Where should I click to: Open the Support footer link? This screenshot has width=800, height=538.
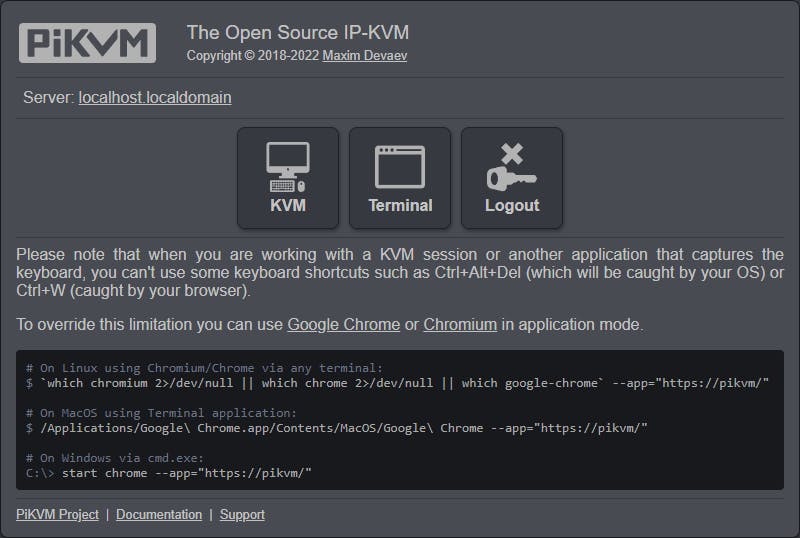coord(242,515)
